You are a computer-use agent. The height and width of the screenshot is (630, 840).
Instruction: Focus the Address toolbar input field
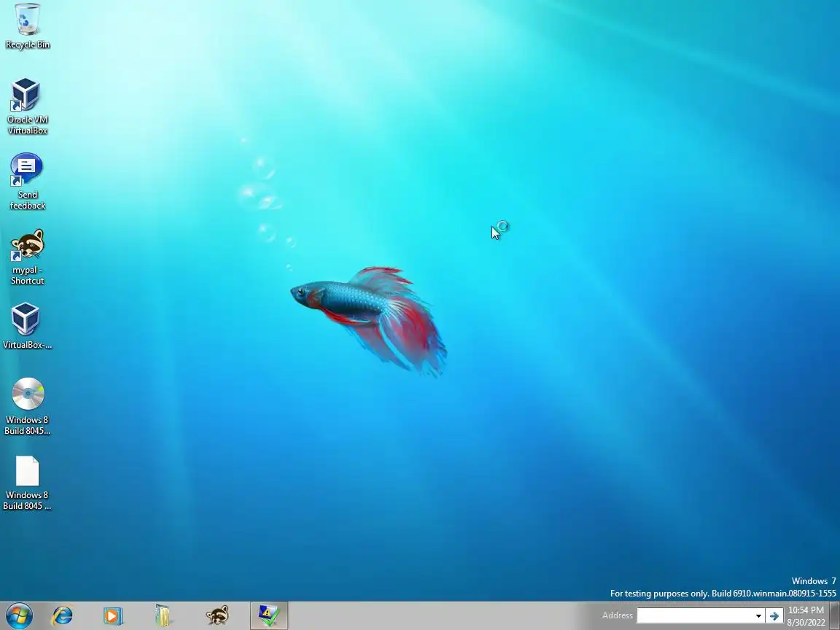click(694, 615)
